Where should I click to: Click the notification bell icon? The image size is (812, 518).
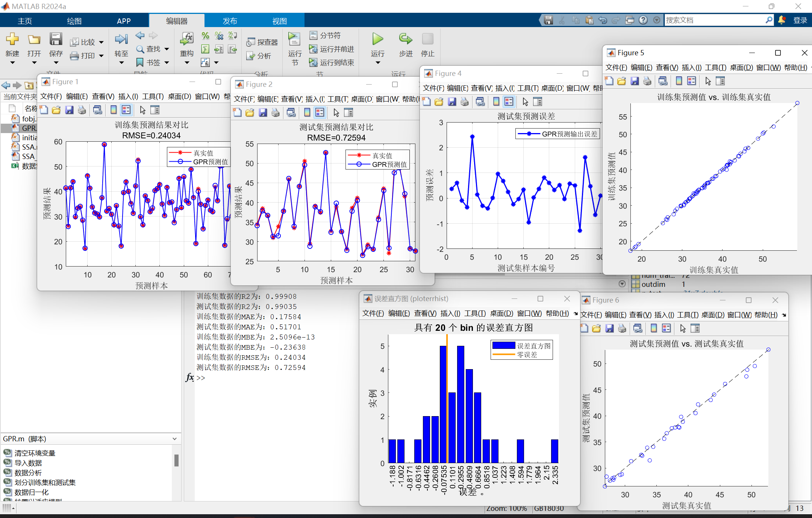click(x=782, y=20)
